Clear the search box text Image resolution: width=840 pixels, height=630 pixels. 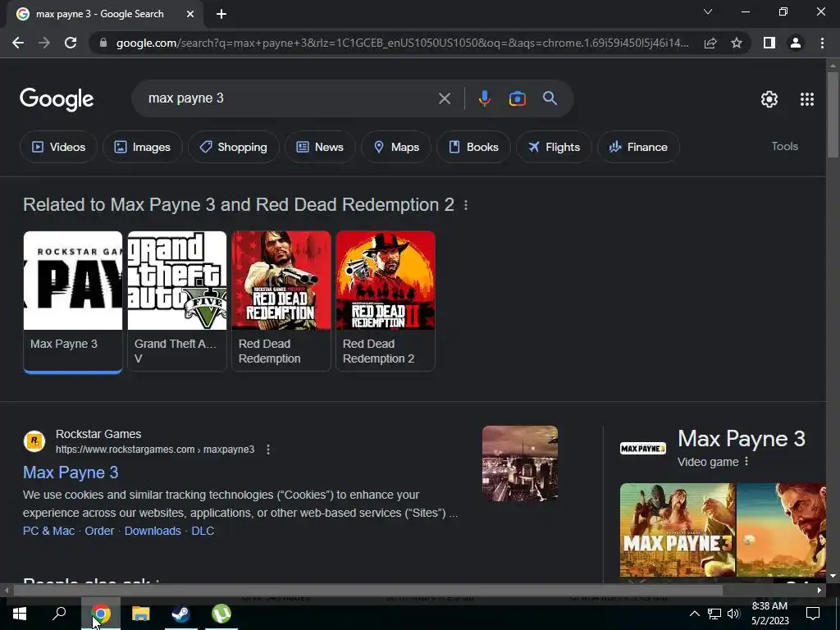tap(444, 98)
